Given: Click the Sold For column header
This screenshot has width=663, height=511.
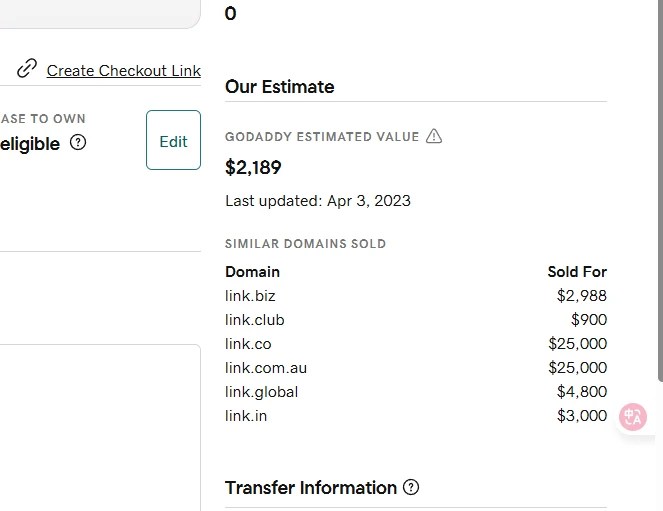Looking at the screenshot, I should [x=577, y=272].
